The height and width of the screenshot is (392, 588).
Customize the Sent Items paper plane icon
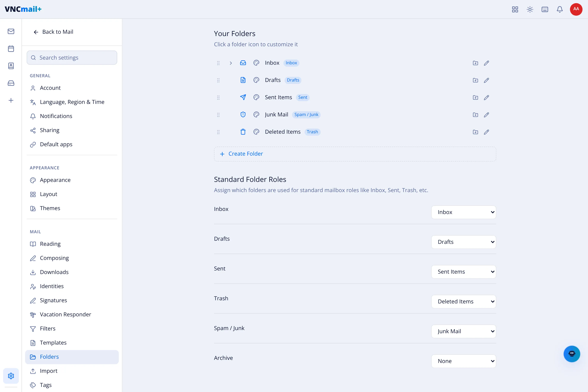[x=243, y=97]
